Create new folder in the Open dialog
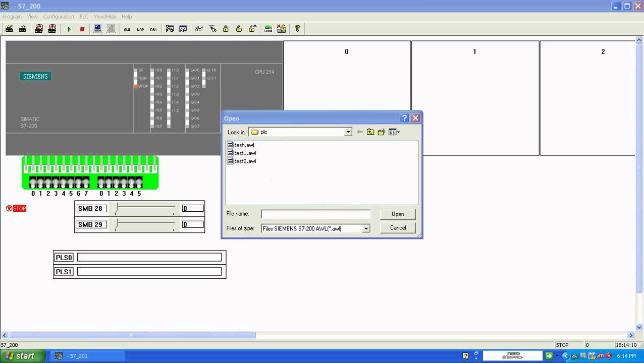Screen dimensions: 644x363 pyautogui.click(x=382, y=132)
